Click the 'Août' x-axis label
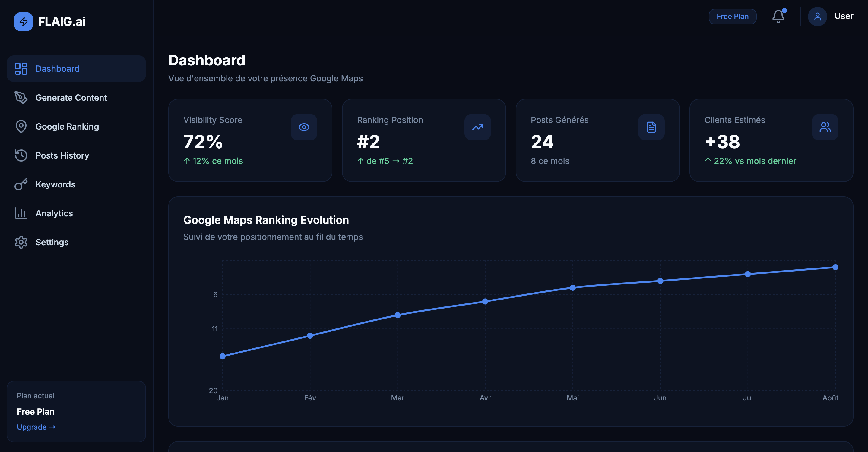The height and width of the screenshot is (452, 868). [830, 398]
